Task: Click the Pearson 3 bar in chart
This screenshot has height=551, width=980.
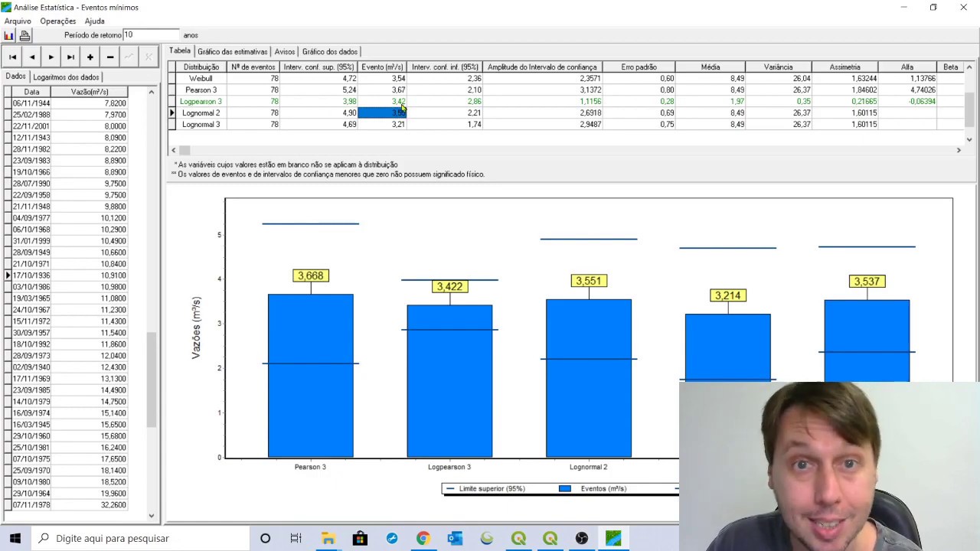Action: (x=311, y=376)
